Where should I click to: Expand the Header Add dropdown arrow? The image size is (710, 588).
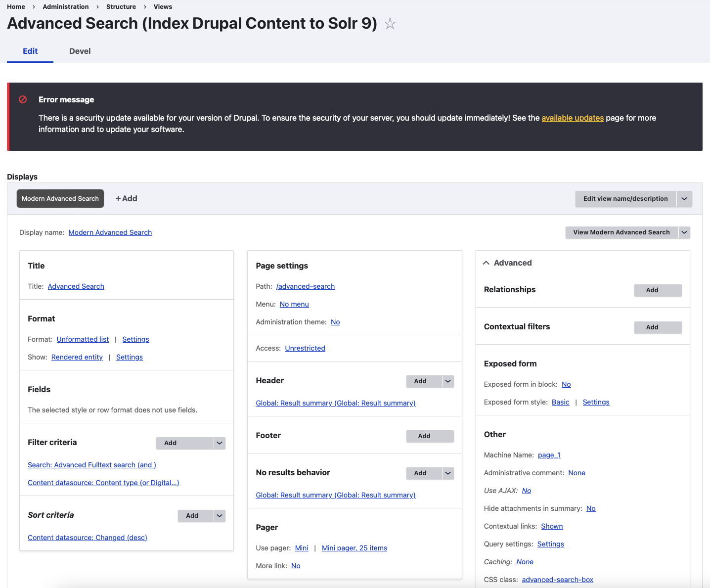(x=448, y=381)
